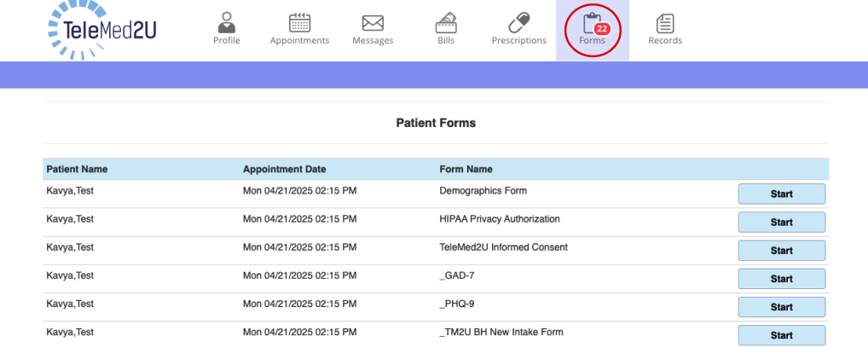
Task: Start the TeleMed2U Informed Consent form
Action: point(782,251)
